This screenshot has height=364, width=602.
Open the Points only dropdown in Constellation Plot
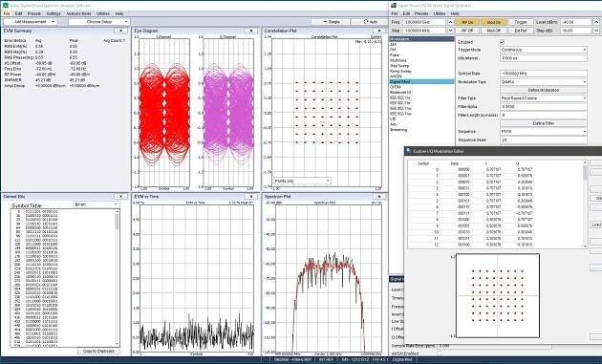(302, 181)
